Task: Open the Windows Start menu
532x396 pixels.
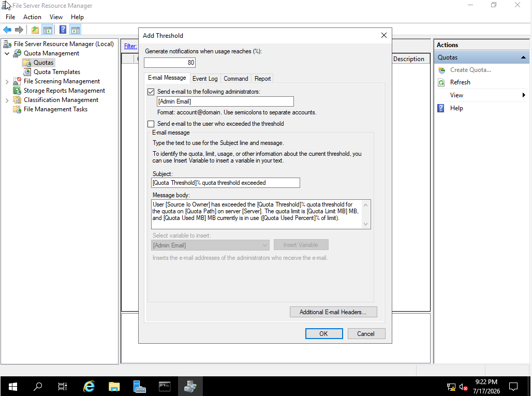Action: [x=13, y=386]
